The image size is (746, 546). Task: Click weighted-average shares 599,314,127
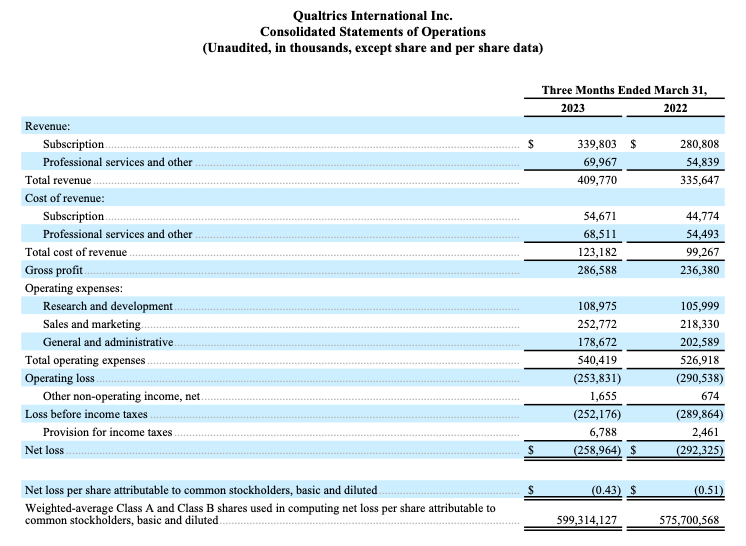587,520
